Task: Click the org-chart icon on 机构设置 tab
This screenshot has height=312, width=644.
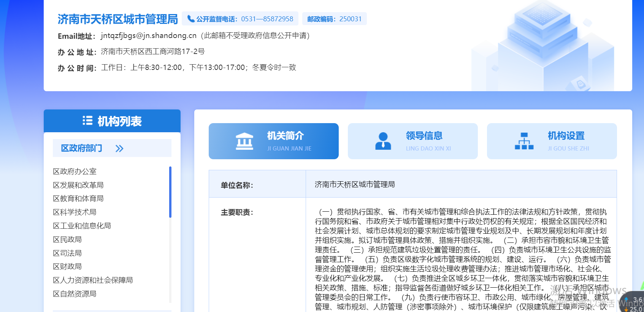Action: [524, 141]
